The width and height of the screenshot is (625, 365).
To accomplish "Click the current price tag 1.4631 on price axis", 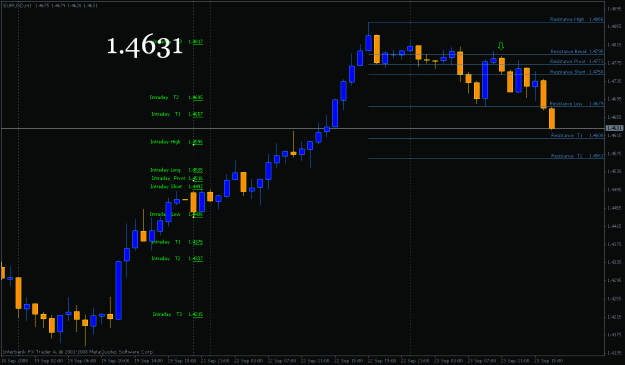I will point(614,128).
